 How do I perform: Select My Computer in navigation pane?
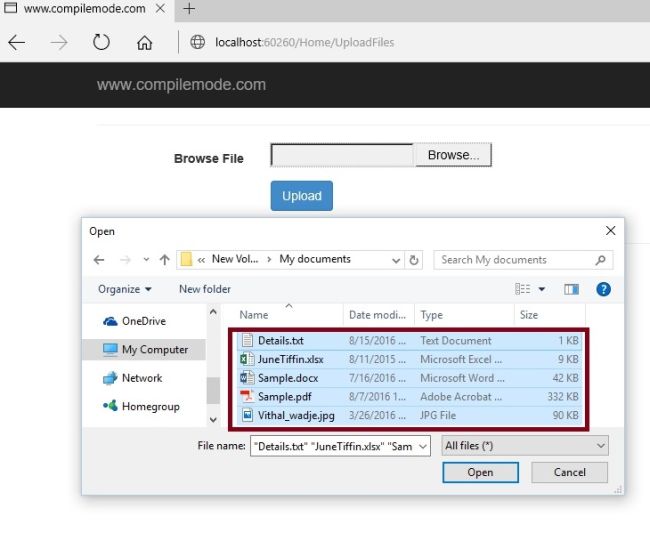point(144,350)
